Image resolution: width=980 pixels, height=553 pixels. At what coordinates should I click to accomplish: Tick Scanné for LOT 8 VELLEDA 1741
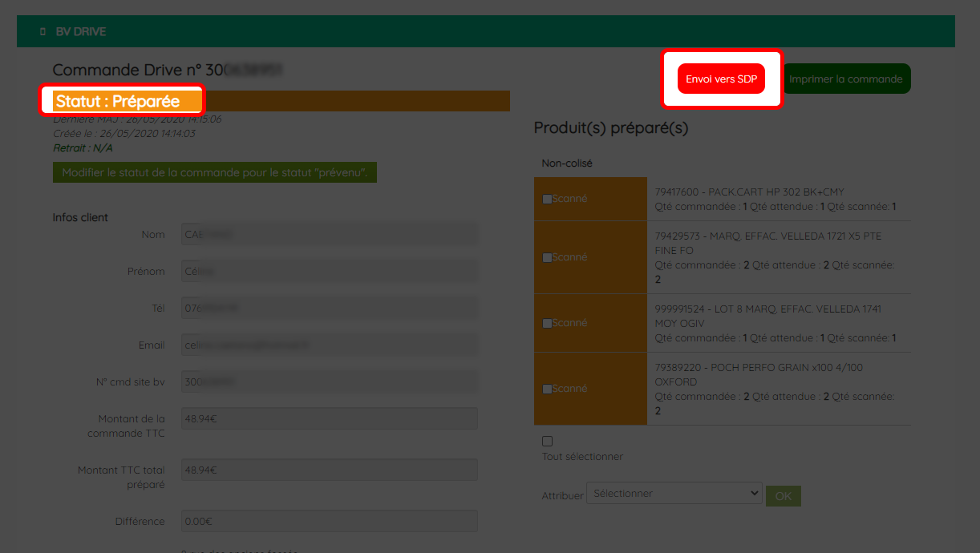(x=547, y=323)
